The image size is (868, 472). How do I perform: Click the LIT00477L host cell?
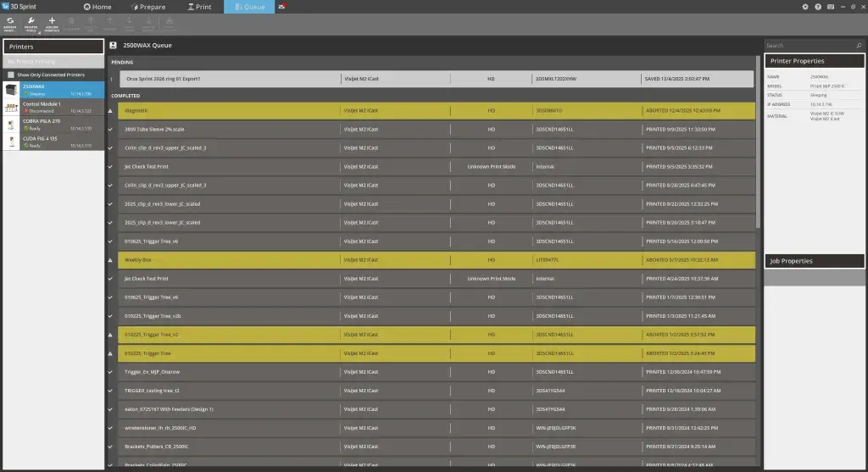[547, 260]
